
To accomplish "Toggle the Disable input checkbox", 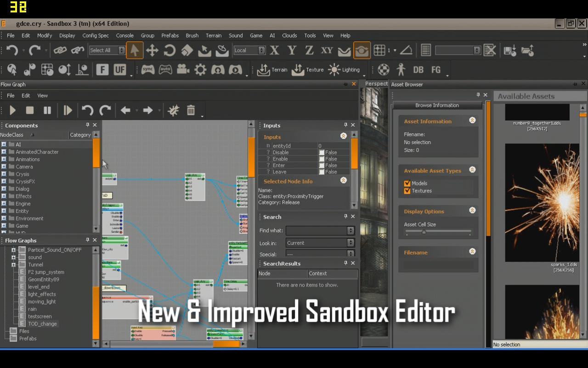I will click(322, 152).
